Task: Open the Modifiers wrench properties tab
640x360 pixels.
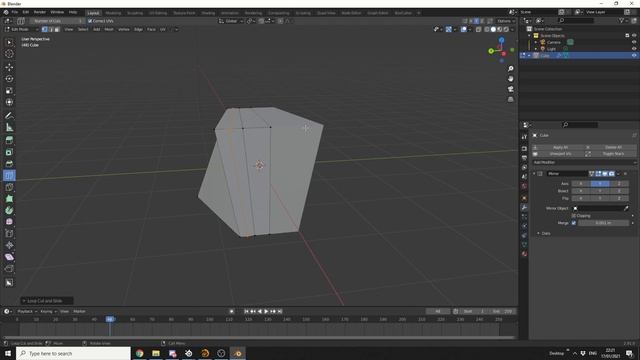Action: pyautogui.click(x=524, y=207)
